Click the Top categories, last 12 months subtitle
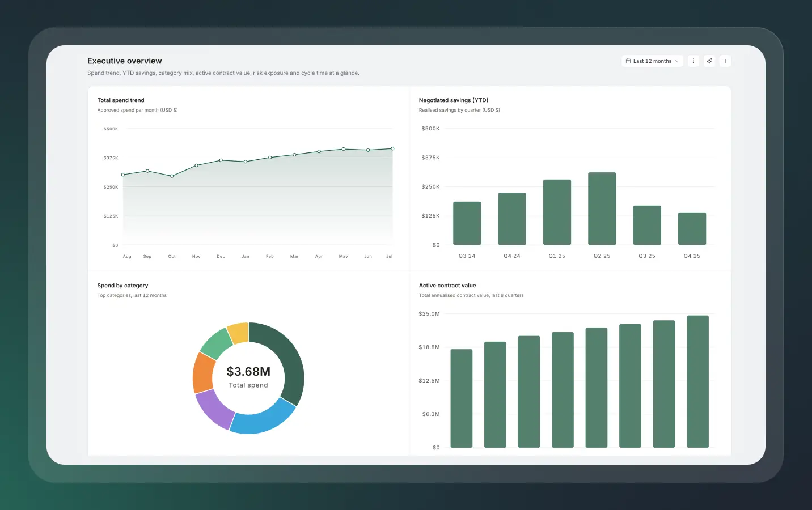The height and width of the screenshot is (510, 812). (x=132, y=295)
